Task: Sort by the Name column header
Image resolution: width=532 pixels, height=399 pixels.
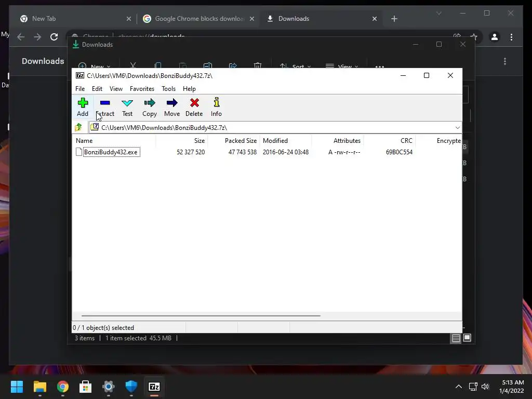Action: point(114,140)
